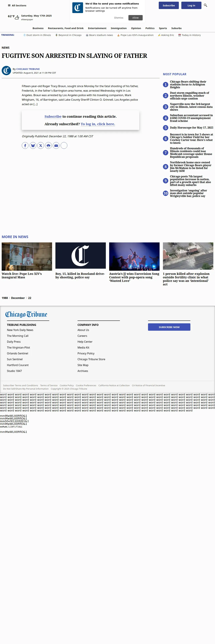Open Cookie Preferences link

(x=86, y=386)
